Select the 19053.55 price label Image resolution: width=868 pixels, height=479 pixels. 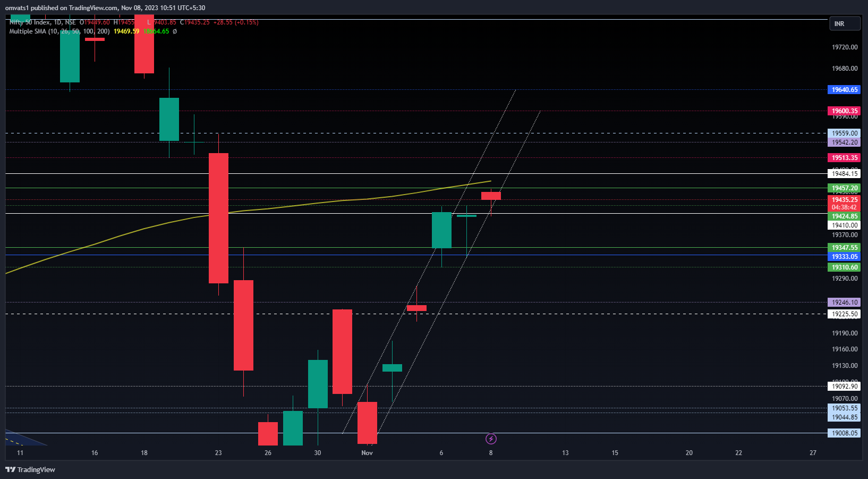point(844,408)
